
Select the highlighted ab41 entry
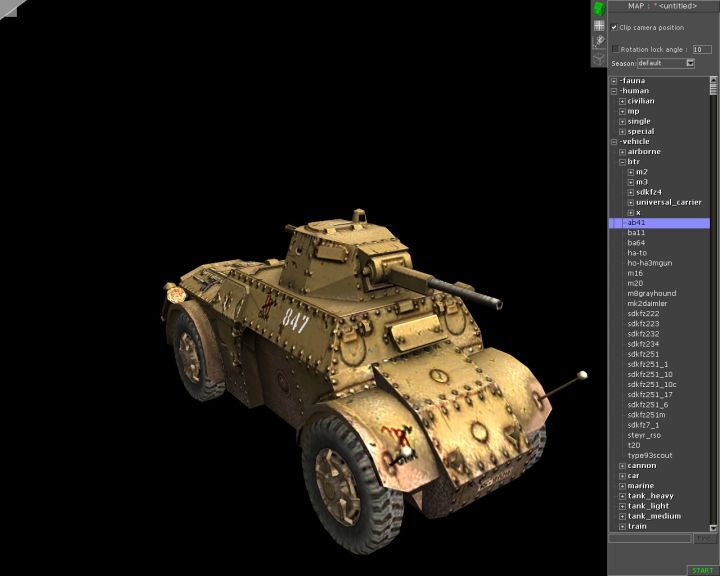pos(636,223)
